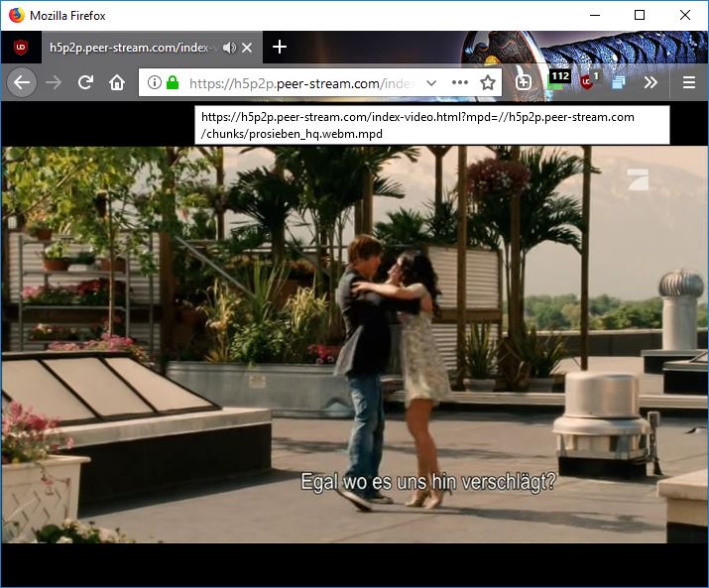Bookmark this page with the star

tap(488, 82)
